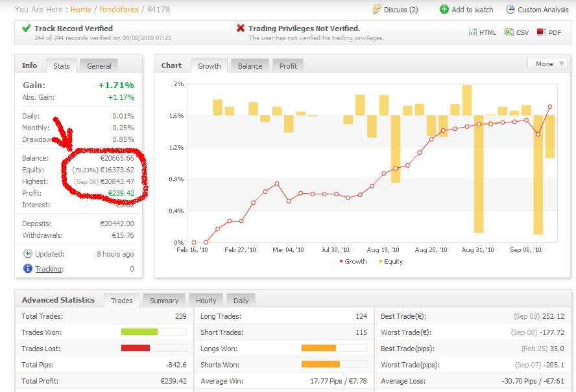The image size is (576, 392).
Task: Click the PDF export icon
Action: [541, 32]
